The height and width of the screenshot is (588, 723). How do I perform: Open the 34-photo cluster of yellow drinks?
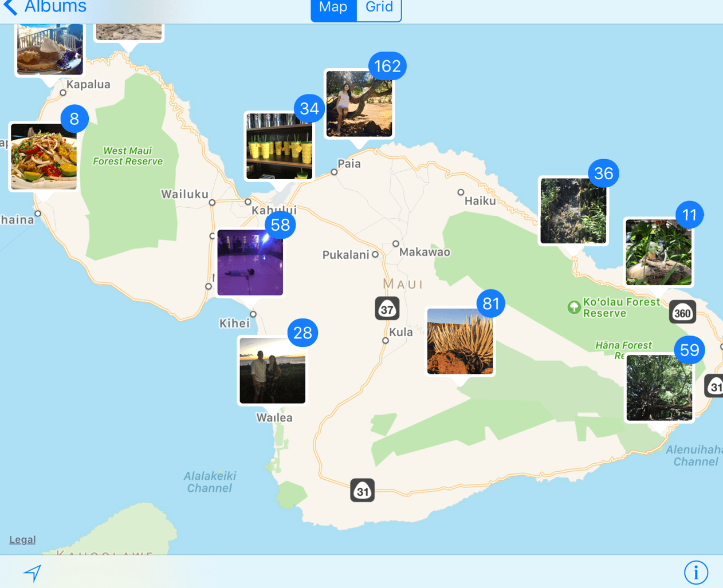(x=279, y=146)
